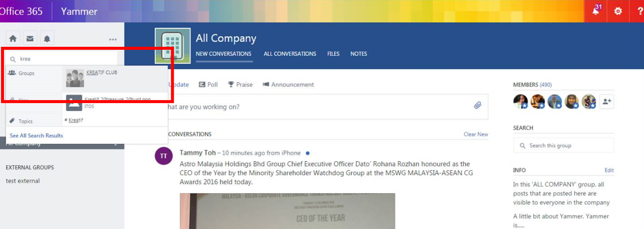Click the EXTERNAL GROUPS section heading
This screenshot has height=229, width=644.
point(30,167)
